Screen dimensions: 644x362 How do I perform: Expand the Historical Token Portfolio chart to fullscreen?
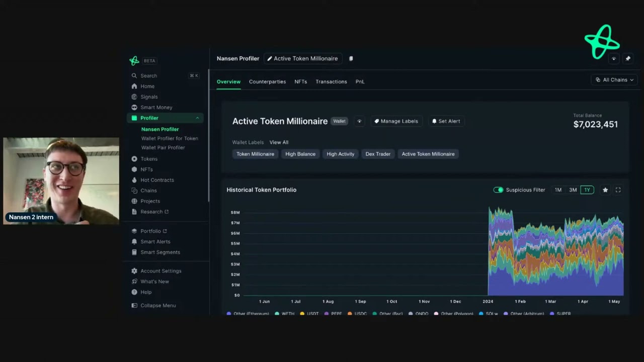click(618, 190)
